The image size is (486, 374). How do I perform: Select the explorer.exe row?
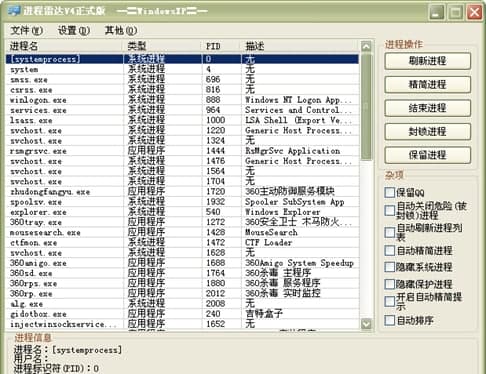click(183, 212)
